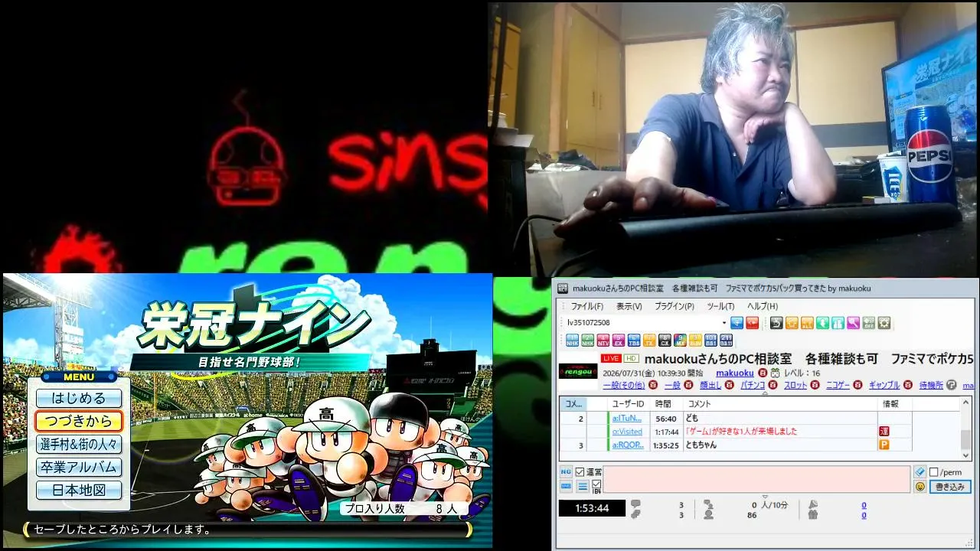Click the dark gray refresh arrow toolbar icon

click(776, 323)
